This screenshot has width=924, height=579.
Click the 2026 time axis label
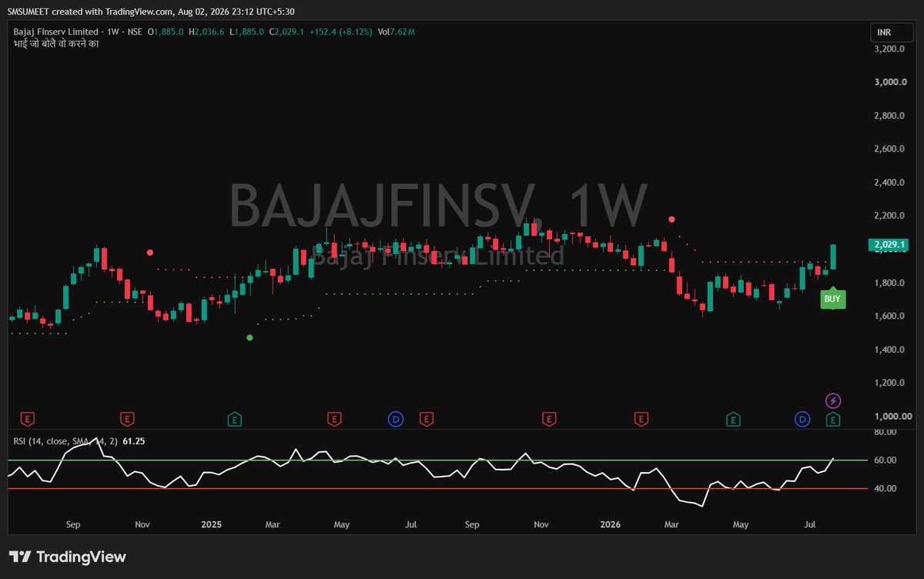(611, 524)
